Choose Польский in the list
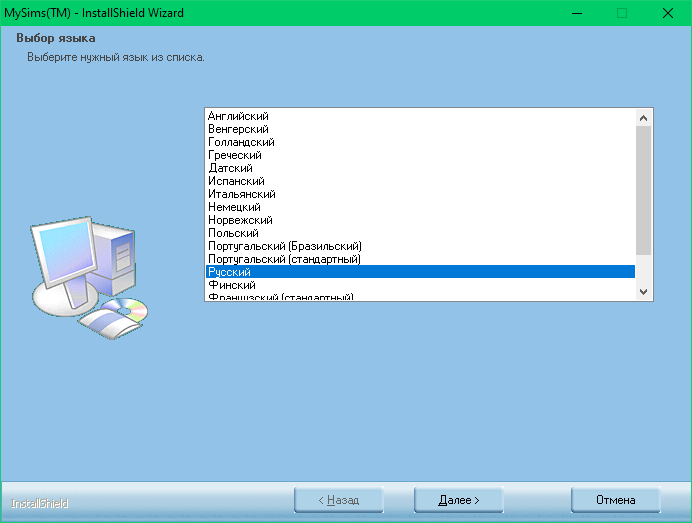The width and height of the screenshot is (692, 523). pyautogui.click(x=420, y=233)
